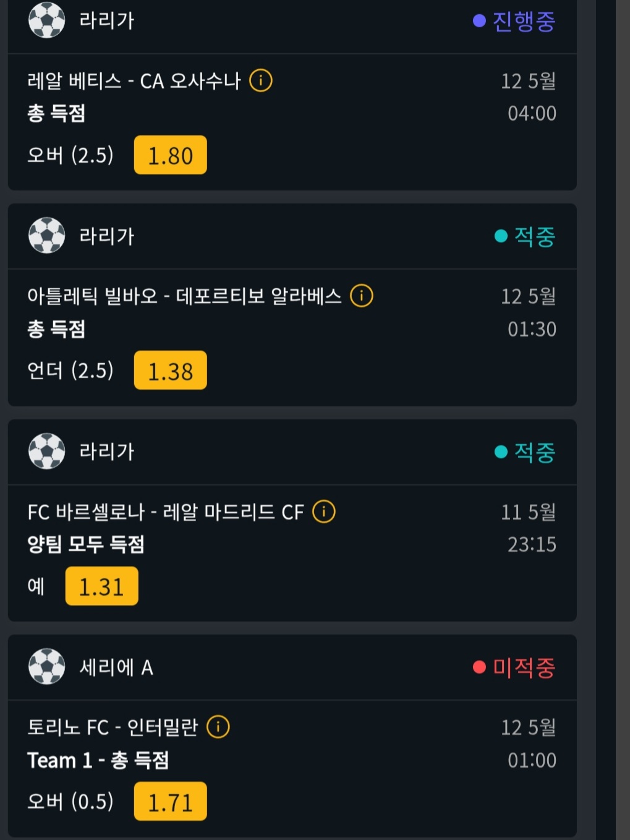Open the 레알 베티스 - CA 오사수나 match title

point(134,81)
